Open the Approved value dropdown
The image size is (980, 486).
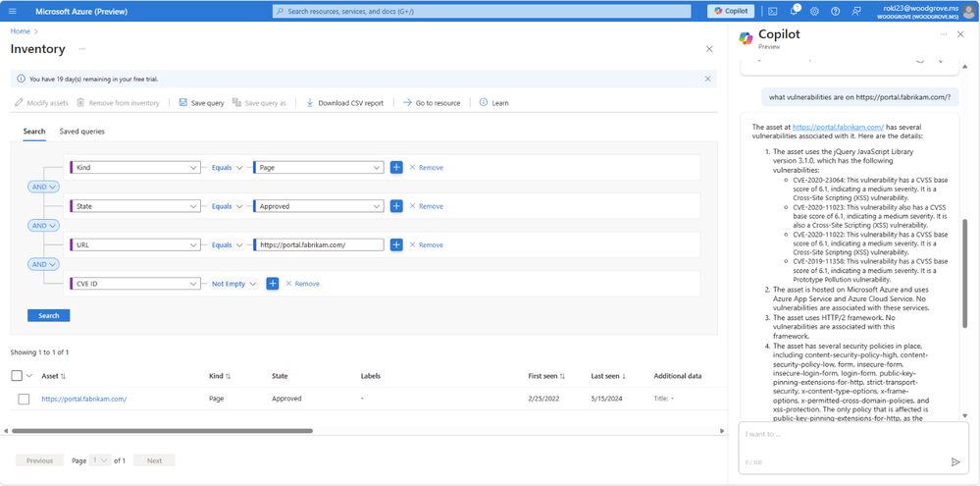pyautogui.click(x=319, y=206)
